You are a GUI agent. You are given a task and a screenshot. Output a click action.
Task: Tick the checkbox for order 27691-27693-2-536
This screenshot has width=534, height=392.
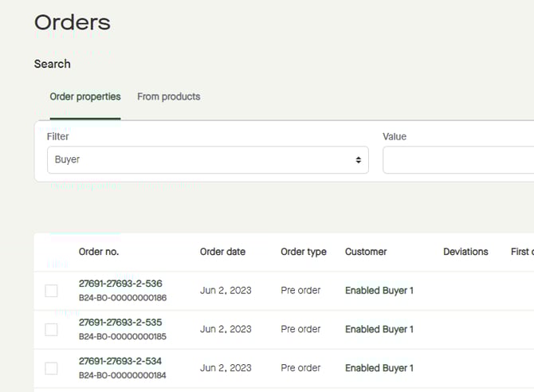pyautogui.click(x=51, y=291)
